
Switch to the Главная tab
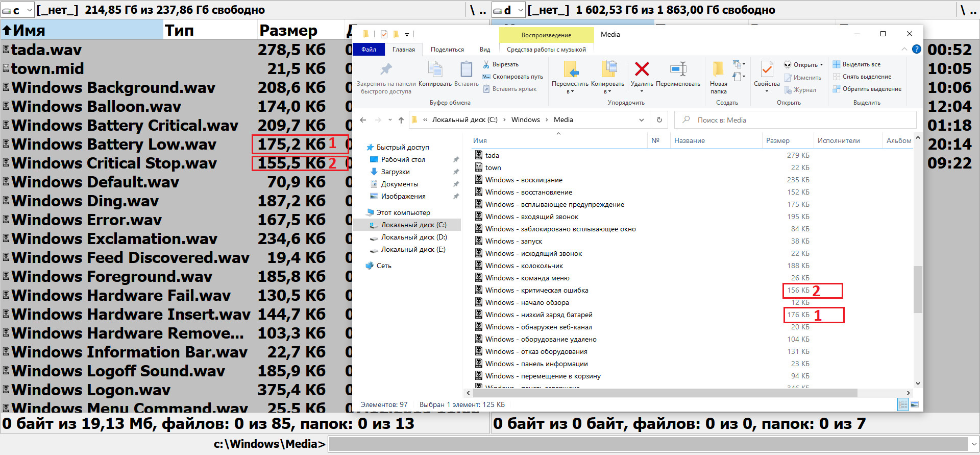pos(404,50)
